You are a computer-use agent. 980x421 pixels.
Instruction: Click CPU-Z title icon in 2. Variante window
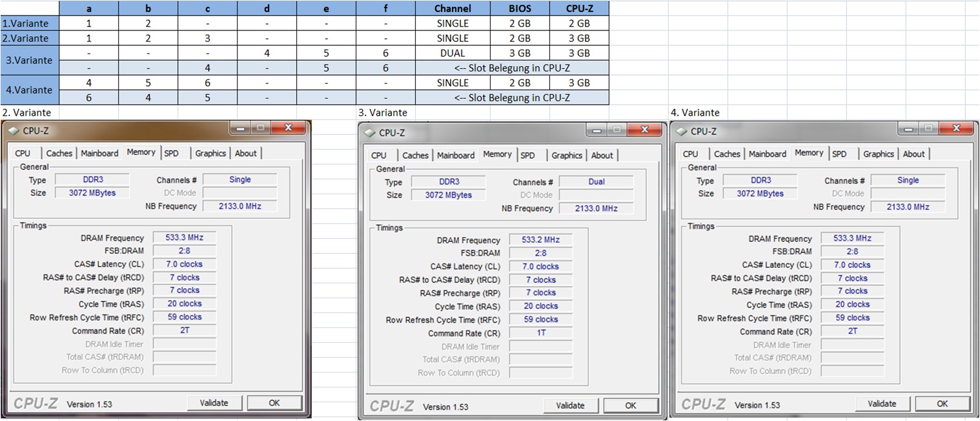(x=13, y=130)
